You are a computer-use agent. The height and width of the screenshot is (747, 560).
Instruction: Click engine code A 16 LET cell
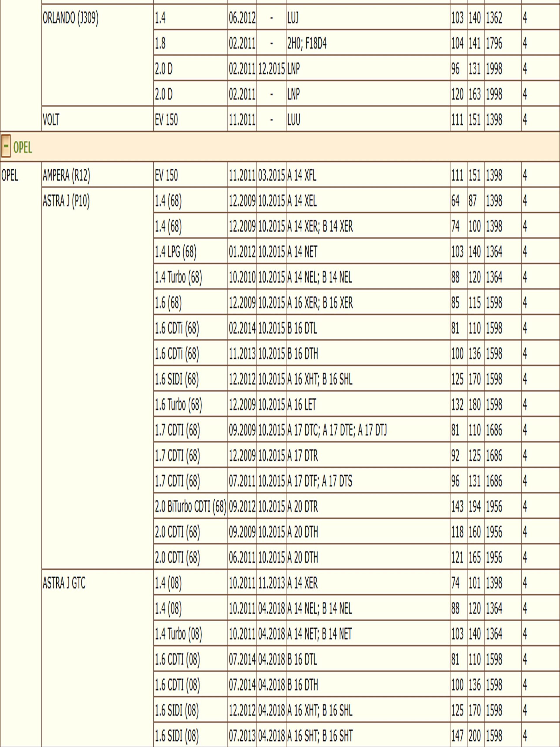point(302,404)
